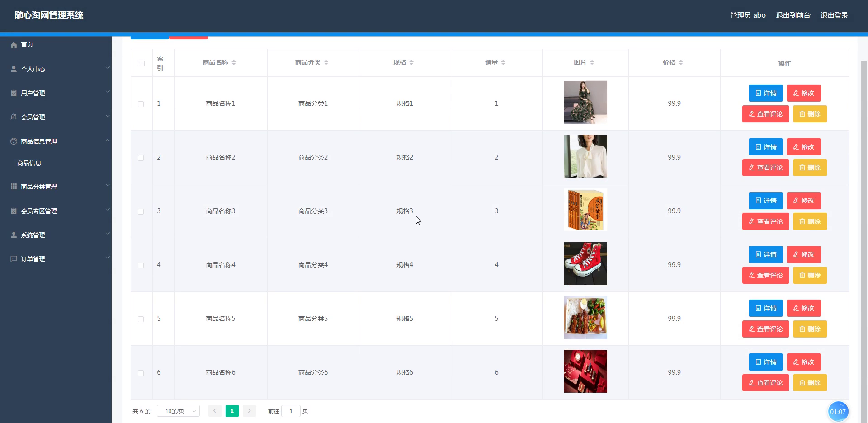868x423 pixels.
Task: Sort by 商品分类 column arrows
Action: pos(326,62)
